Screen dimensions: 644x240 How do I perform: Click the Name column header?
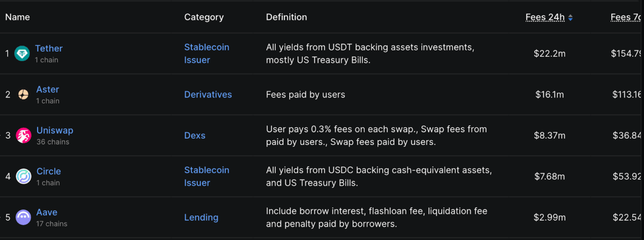[x=18, y=17]
